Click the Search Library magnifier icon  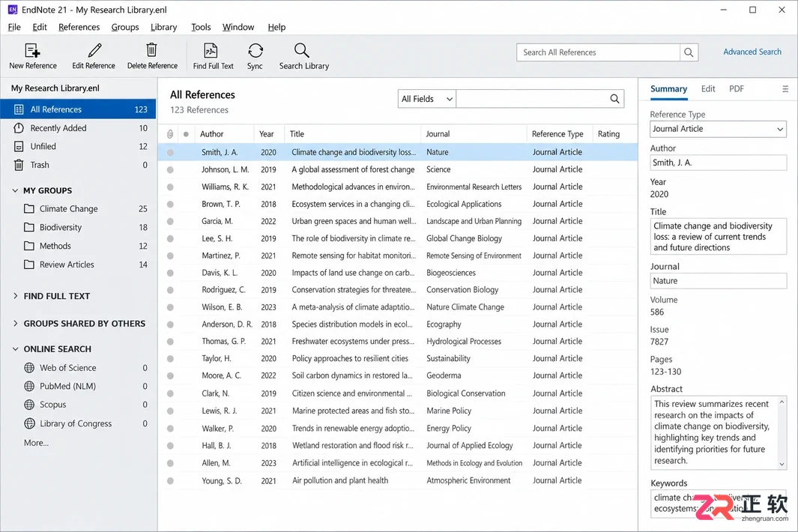coord(302,50)
